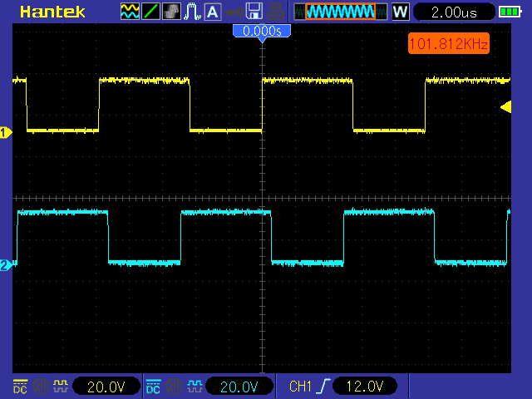Open the 2.00us timebase setting

[452, 12]
